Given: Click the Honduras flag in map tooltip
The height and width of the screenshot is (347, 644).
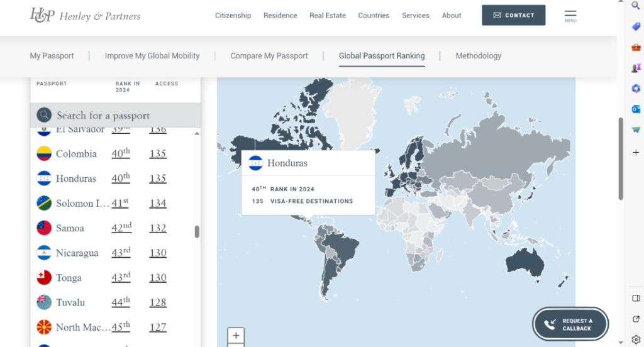Looking at the screenshot, I should (255, 163).
